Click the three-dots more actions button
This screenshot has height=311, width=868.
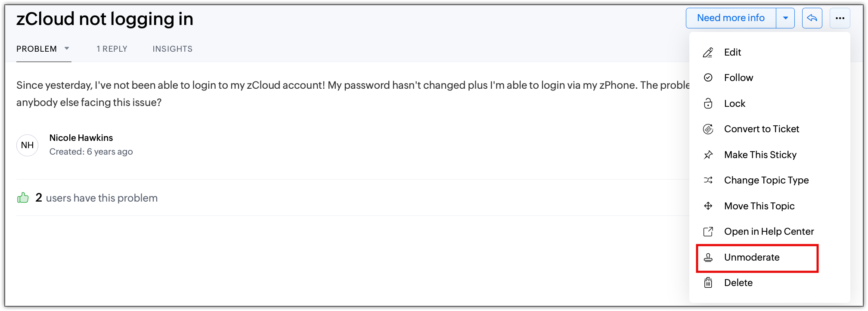click(x=840, y=18)
